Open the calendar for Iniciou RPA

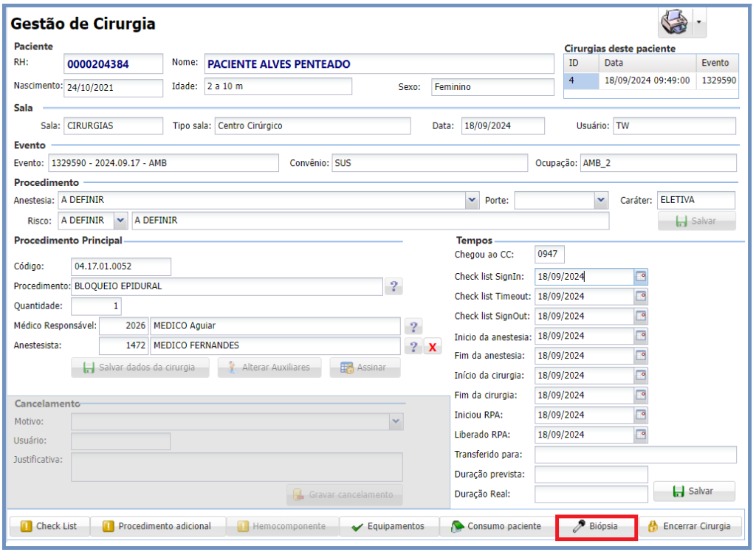click(641, 415)
